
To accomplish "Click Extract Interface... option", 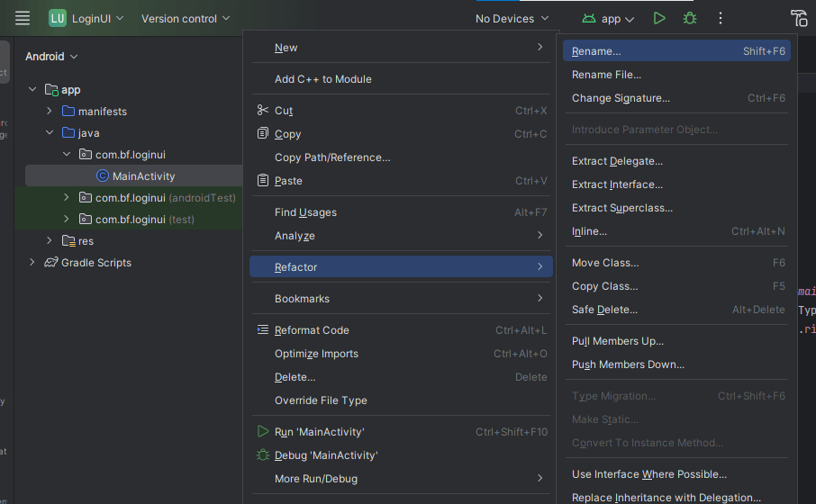I will [x=617, y=184].
